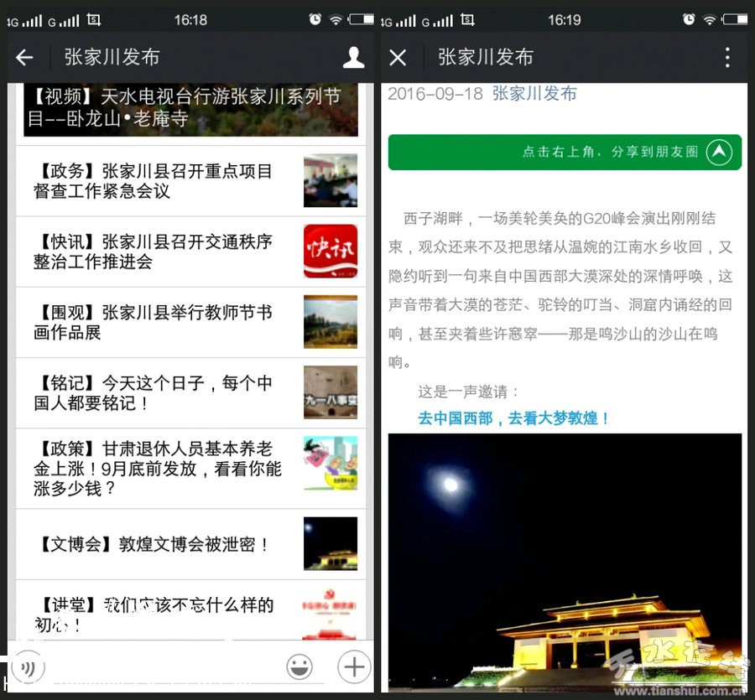
Task: Open the 张家川发布 account link by the date
Action: pos(534,94)
